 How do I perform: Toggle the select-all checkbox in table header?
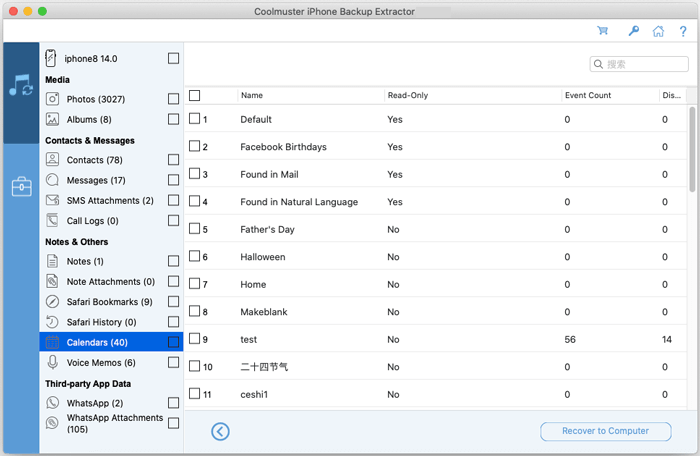click(194, 95)
